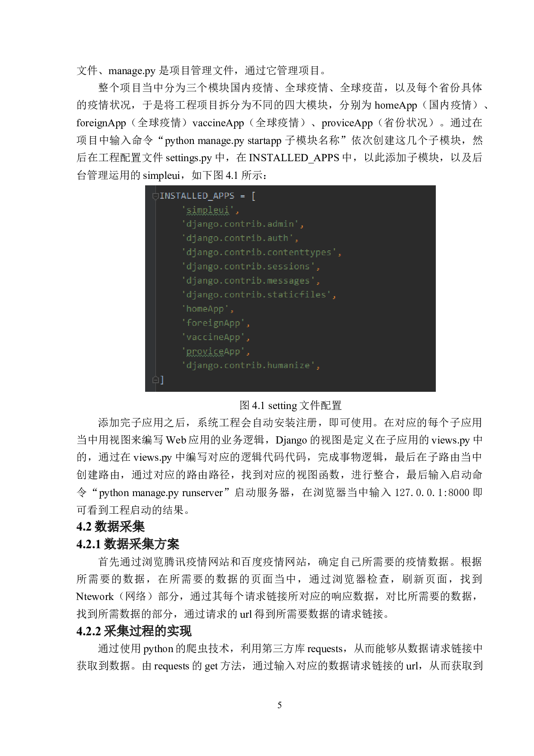Click the 4.2.2 采集过程的实现 heading
The width and height of the screenshot is (534, 756).
point(133,631)
